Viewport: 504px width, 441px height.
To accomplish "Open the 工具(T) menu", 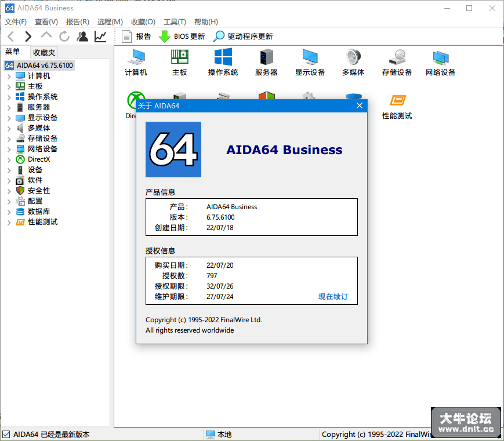I will point(175,22).
